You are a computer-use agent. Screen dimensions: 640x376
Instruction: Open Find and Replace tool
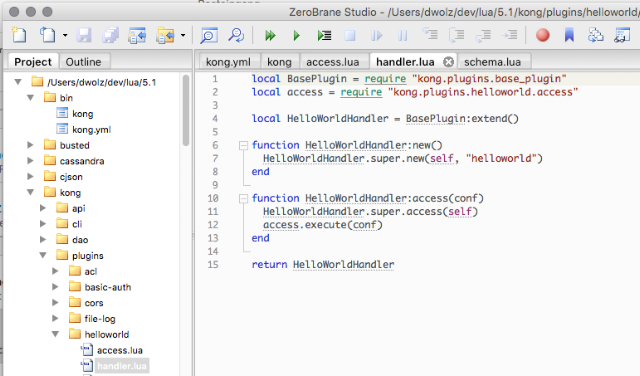click(x=236, y=36)
